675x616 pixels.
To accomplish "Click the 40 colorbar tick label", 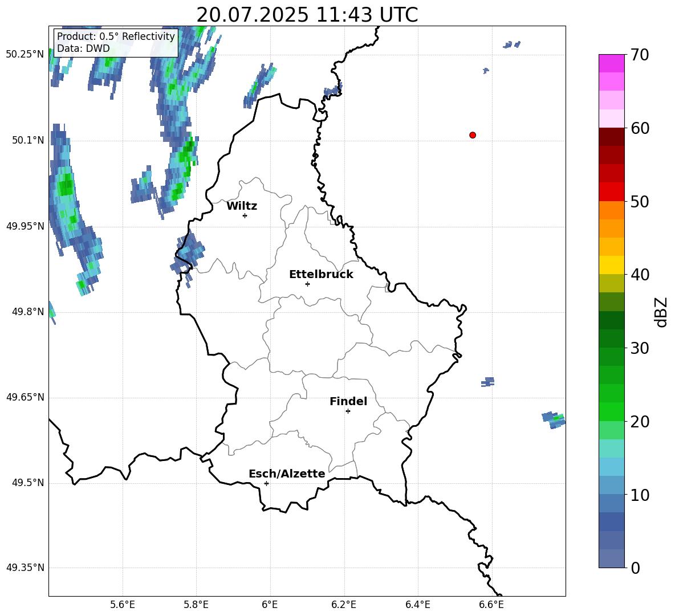I will click(640, 275).
